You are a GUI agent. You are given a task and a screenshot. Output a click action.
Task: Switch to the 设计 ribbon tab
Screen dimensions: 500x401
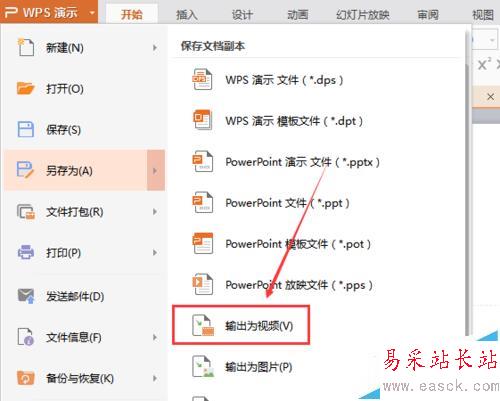click(242, 15)
